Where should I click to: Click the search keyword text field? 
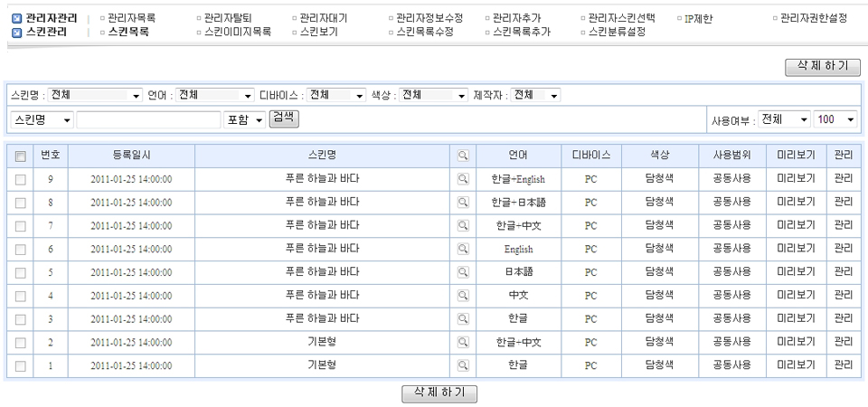click(148, 119)
